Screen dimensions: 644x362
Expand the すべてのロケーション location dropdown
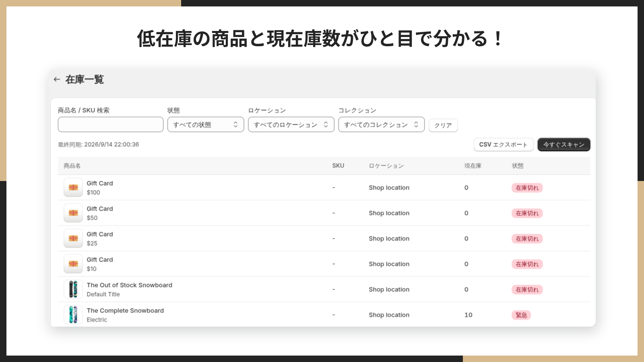(291, 125)
